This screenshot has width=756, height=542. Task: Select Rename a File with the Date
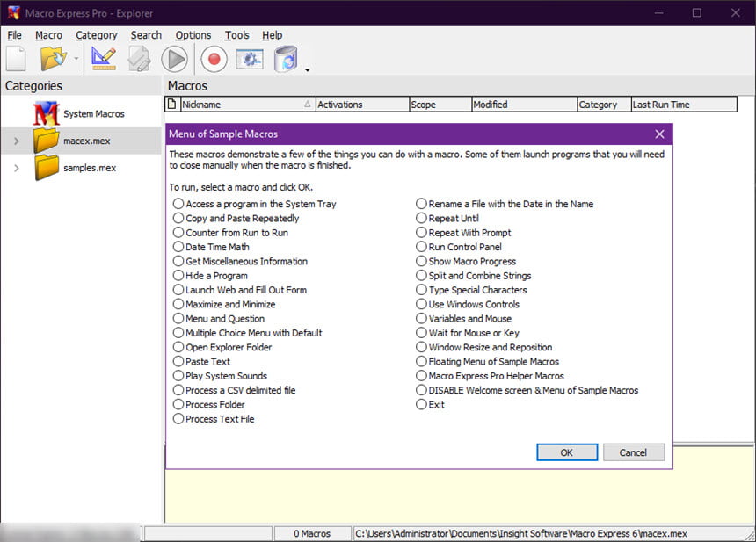click(505, 204)
